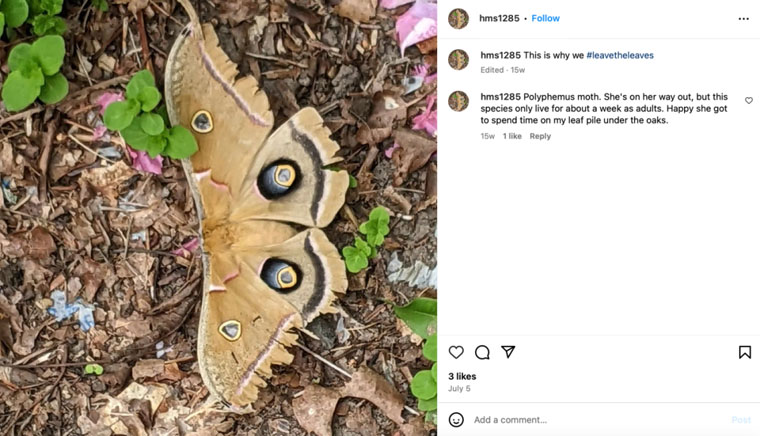Like the Polyphemus moth comment
This screenshot has height=436, width=760.
(749, 101)
